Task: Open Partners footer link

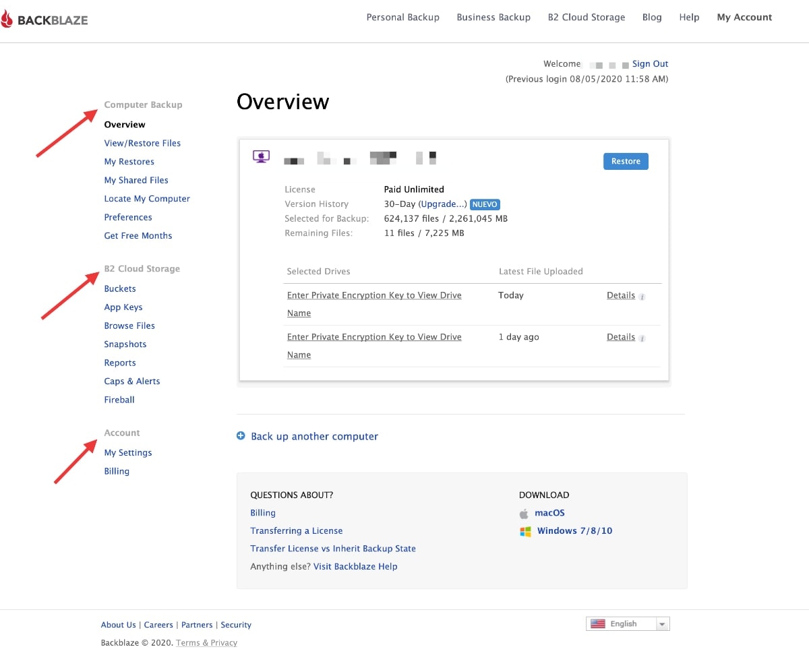Action: [x=197, y=625]
